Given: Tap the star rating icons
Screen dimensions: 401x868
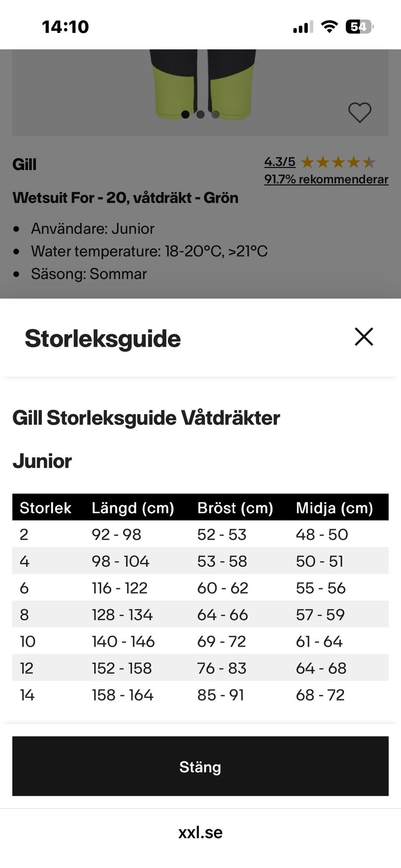Looking at the screenshot, I should pyautogui.click(x=338, y=162).
